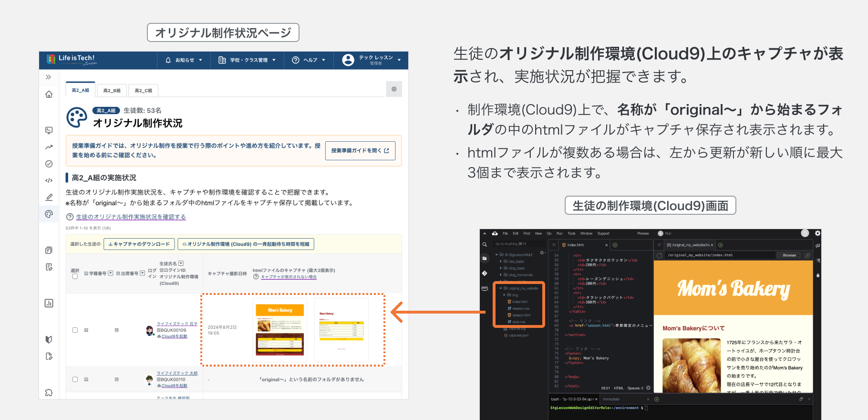Image resolution: width=868 pixels, height=420 pixels.
Task: Click the Cloud9 cloud logo icon
Action: [x=495, y=233]
